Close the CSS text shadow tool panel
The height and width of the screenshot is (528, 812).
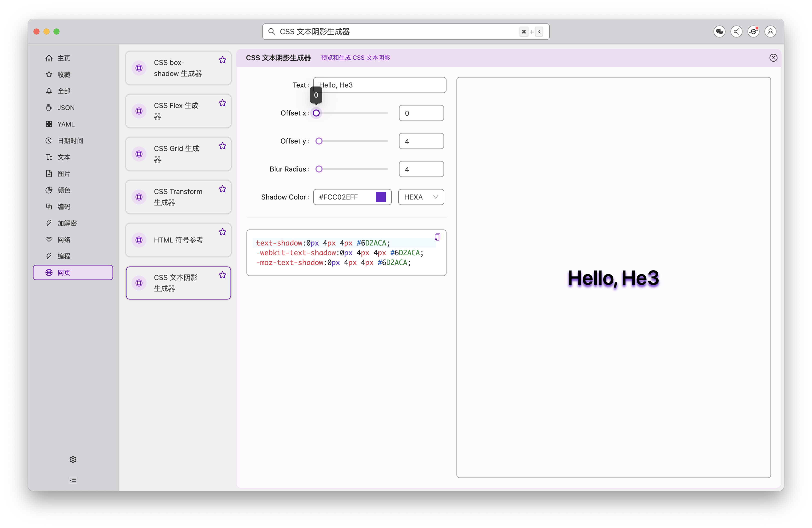click(x=773, y=58)
